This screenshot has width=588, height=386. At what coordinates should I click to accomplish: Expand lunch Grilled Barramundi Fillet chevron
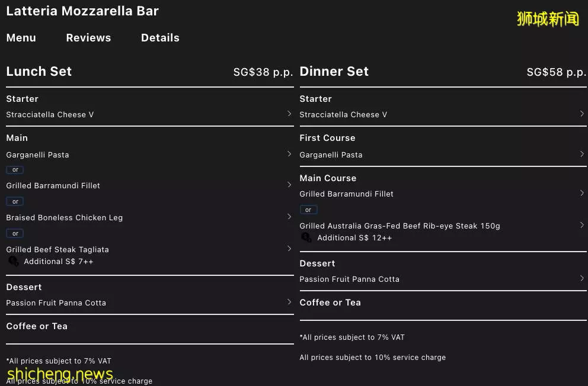coord(289,185)
